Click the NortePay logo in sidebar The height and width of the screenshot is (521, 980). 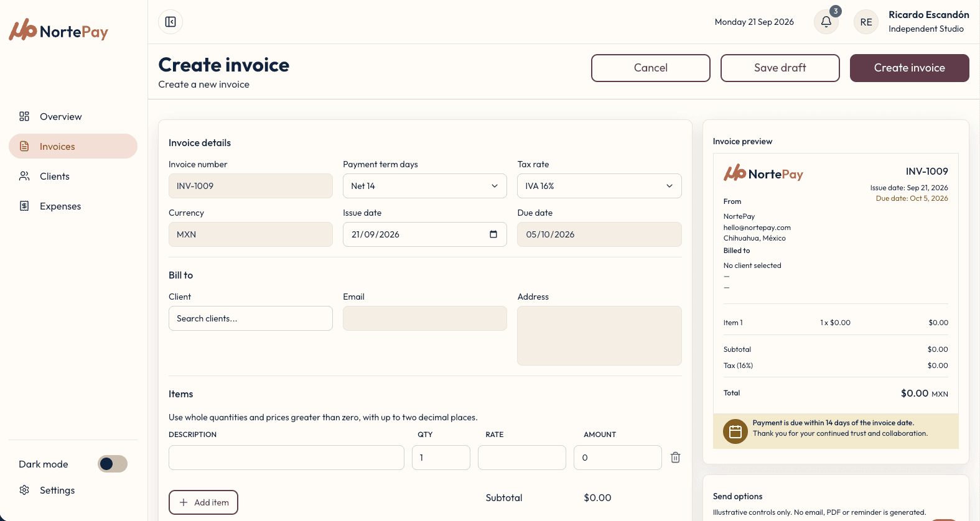pyautogui.click(x=58, y=30)
